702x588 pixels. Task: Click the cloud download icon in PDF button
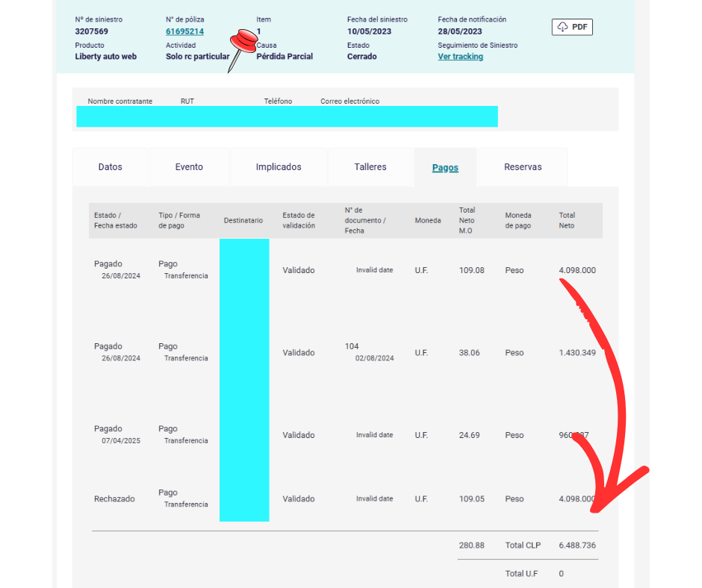coord(562,27)
